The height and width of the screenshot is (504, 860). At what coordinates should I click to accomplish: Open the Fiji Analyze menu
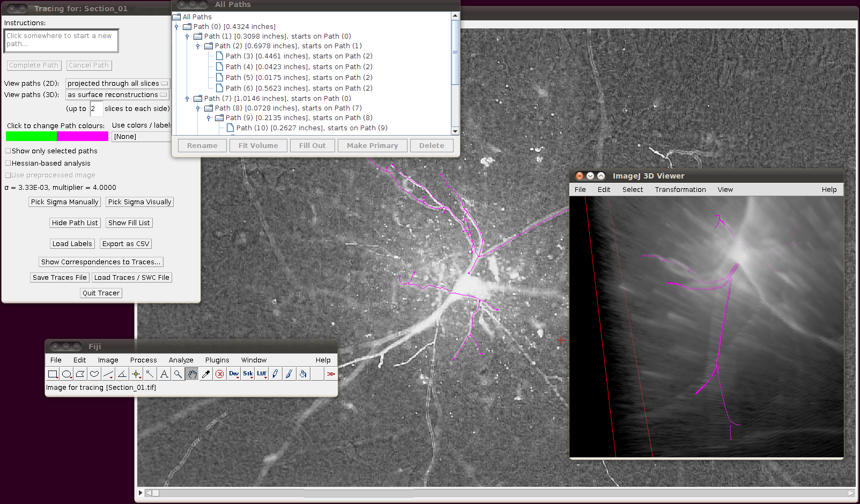pyautogui.click(x=181, y=360)
